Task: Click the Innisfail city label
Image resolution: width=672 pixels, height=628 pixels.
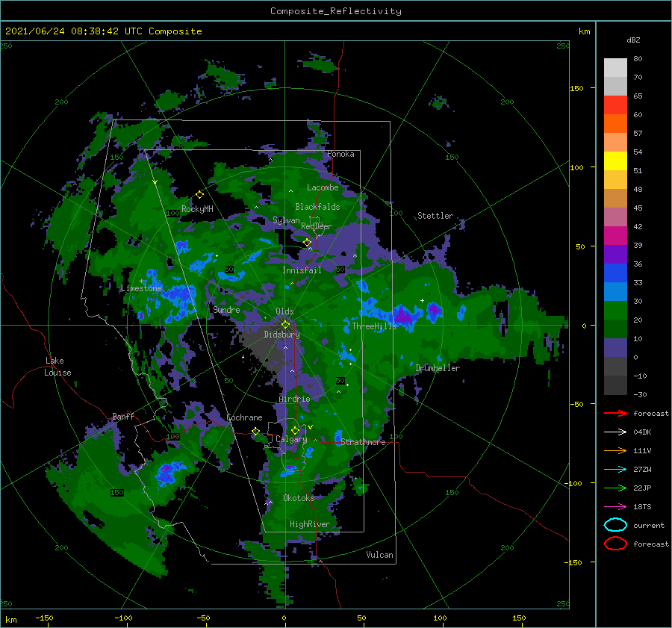Action: [302, 270]
